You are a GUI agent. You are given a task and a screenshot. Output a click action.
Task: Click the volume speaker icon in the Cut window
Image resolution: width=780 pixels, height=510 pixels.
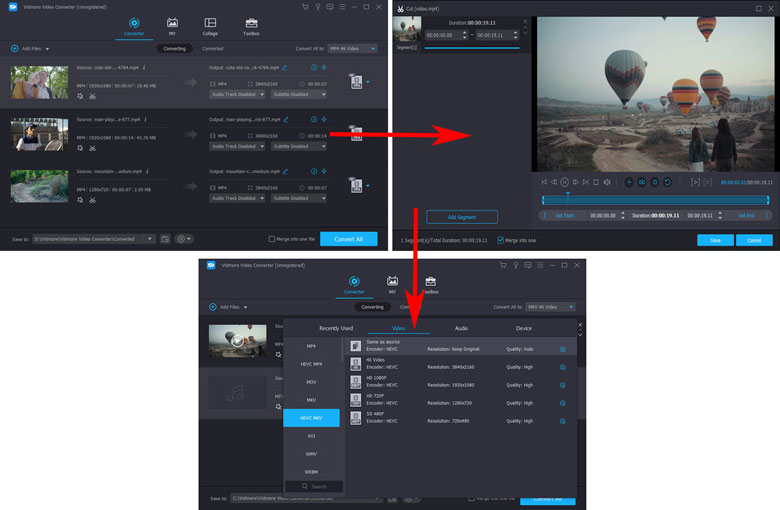point(607,183)
